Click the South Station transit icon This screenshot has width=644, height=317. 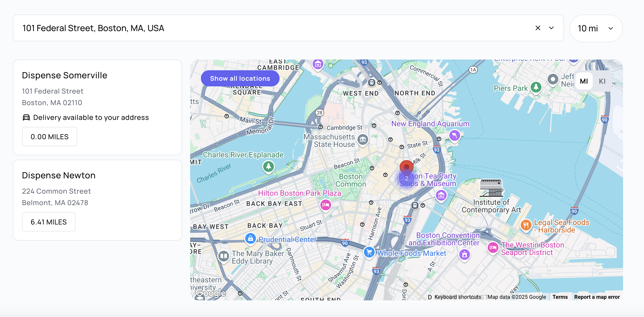(415, 206)
